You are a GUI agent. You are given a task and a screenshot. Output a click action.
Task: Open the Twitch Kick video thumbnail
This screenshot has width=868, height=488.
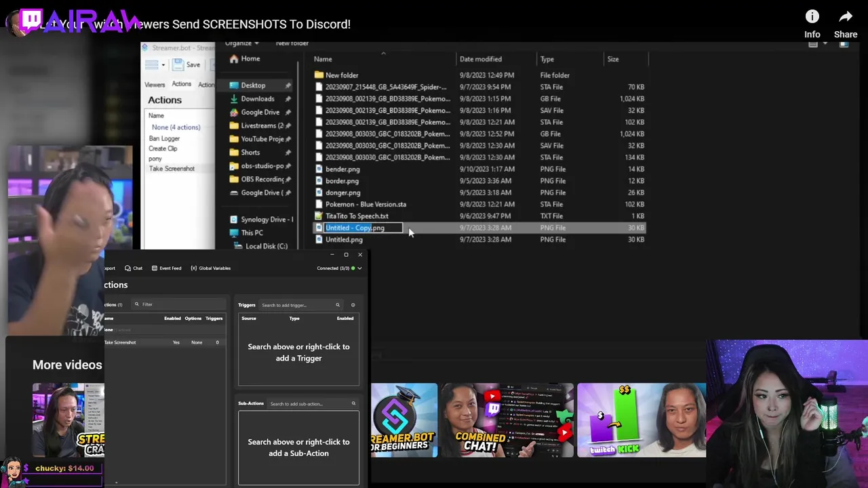(x=642, y=420)
